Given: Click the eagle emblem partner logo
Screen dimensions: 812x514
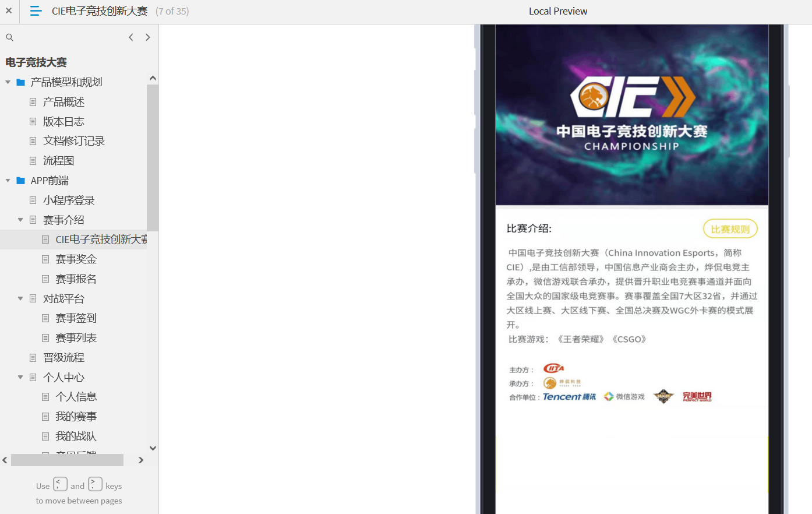Looking at the screenshot, I should point(663,397).
